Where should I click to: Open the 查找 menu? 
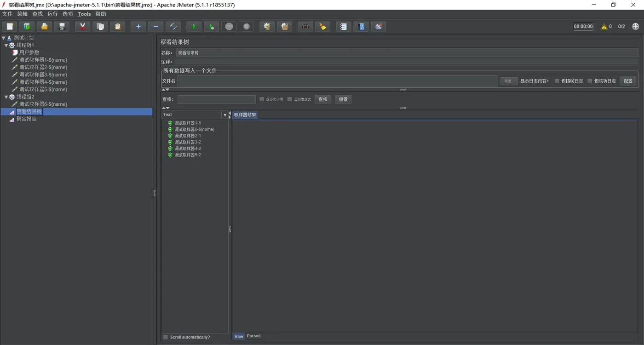click(x=38, y=14)
